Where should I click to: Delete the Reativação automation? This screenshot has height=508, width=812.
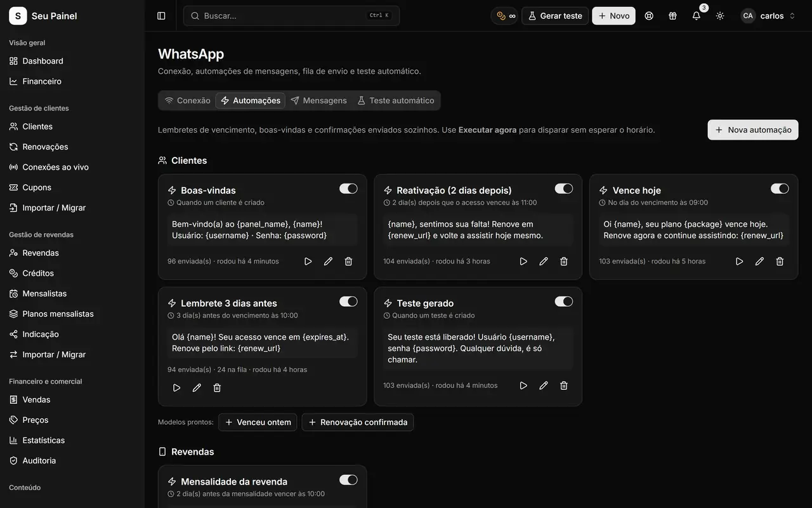click(564, 261)
